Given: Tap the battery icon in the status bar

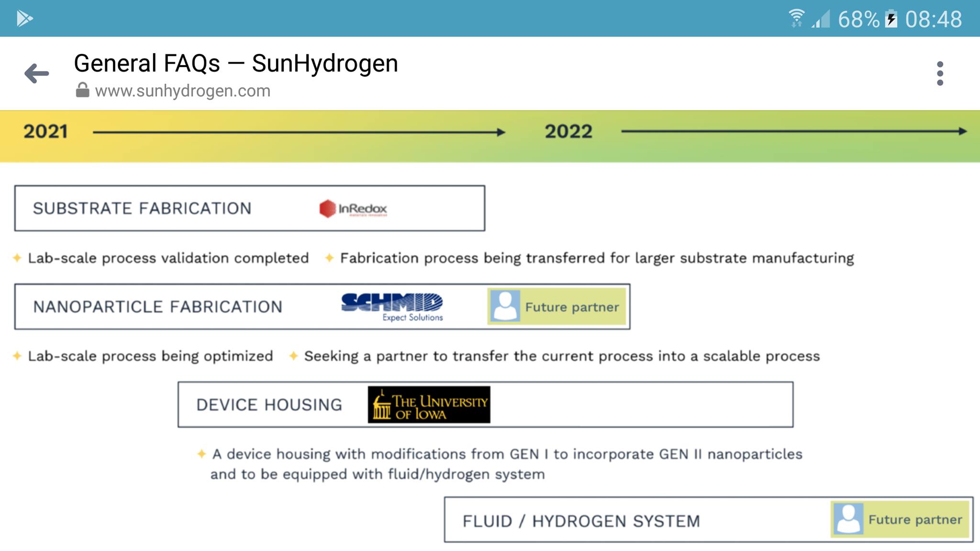Looking at the screenshot, I should pos(891,18).
